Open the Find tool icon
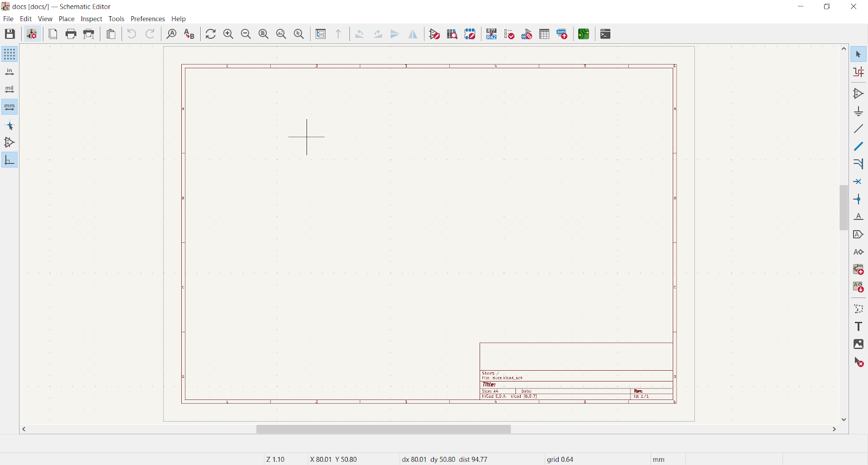 (171, 34)
